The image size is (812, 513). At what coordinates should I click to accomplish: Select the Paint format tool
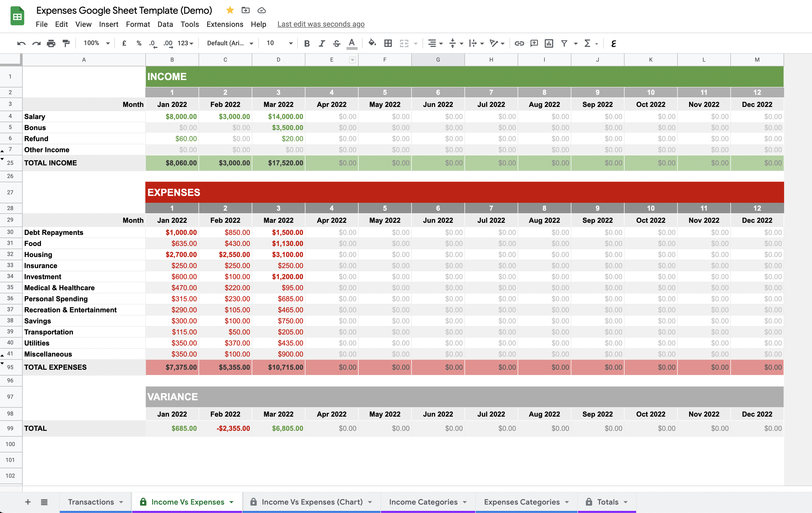click(66, 43)
